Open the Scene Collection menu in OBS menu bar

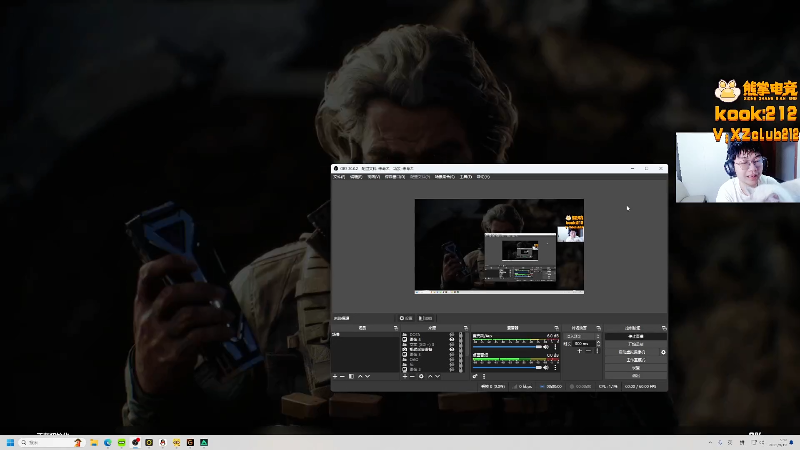pyautogui.click(x=444, y=177)
